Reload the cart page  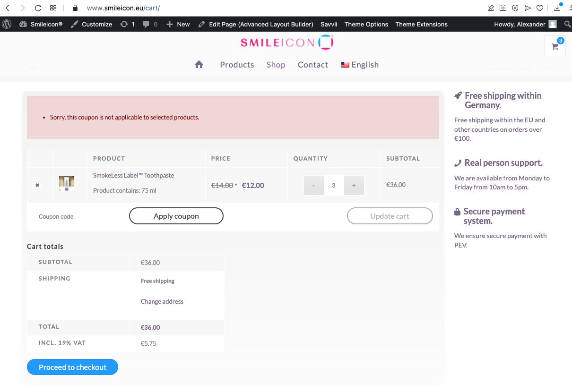pyautogui.click(x=38, y=8)
